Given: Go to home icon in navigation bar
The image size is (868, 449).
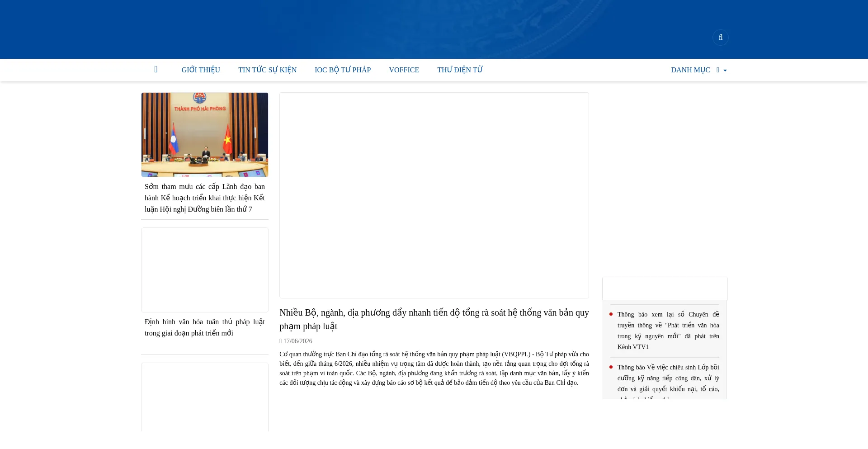Looking at the screenshot, I should (156, 70).
